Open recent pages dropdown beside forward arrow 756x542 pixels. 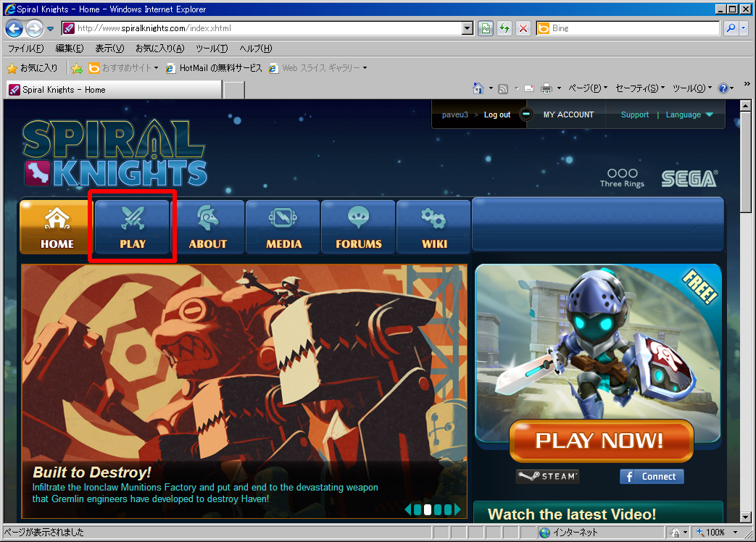pyautogui.click(x=50, y=29)
